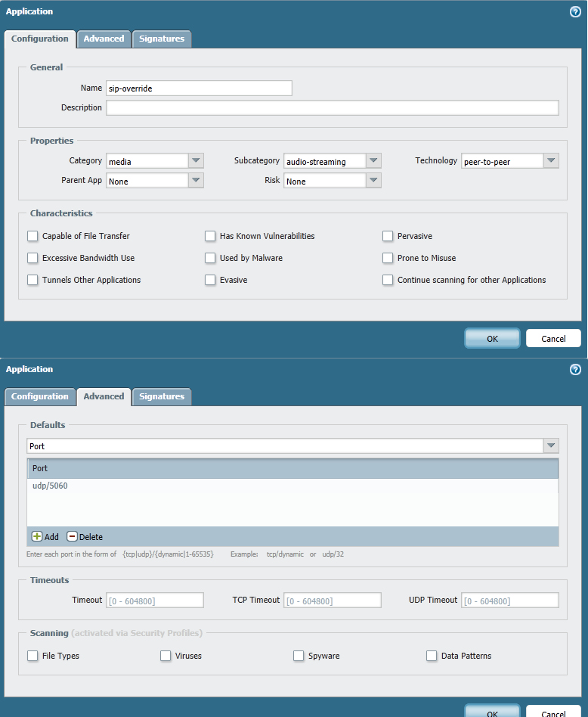
Task: Click OK in the top Application dialog
Action: click(492, 339)
